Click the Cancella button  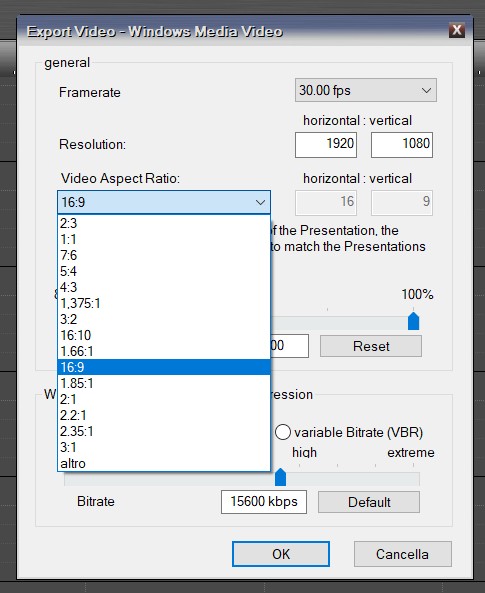pos(403,554)
